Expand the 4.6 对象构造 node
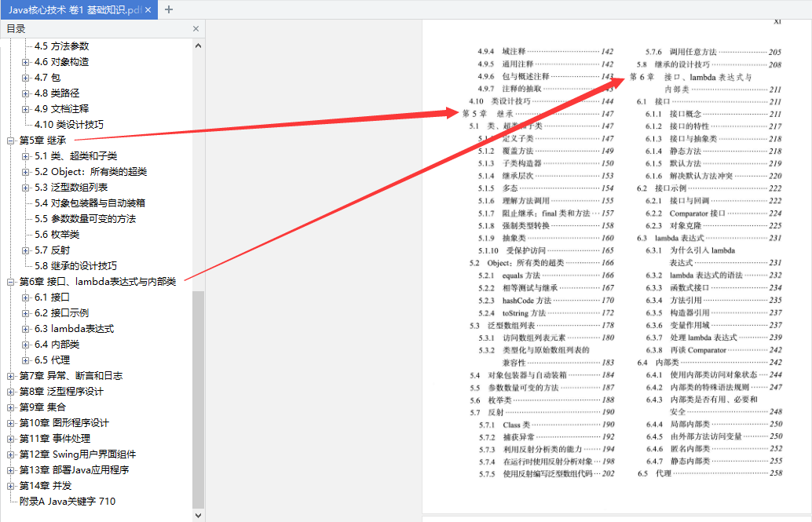This screenshot has height=522, width=812. (25, 62)
